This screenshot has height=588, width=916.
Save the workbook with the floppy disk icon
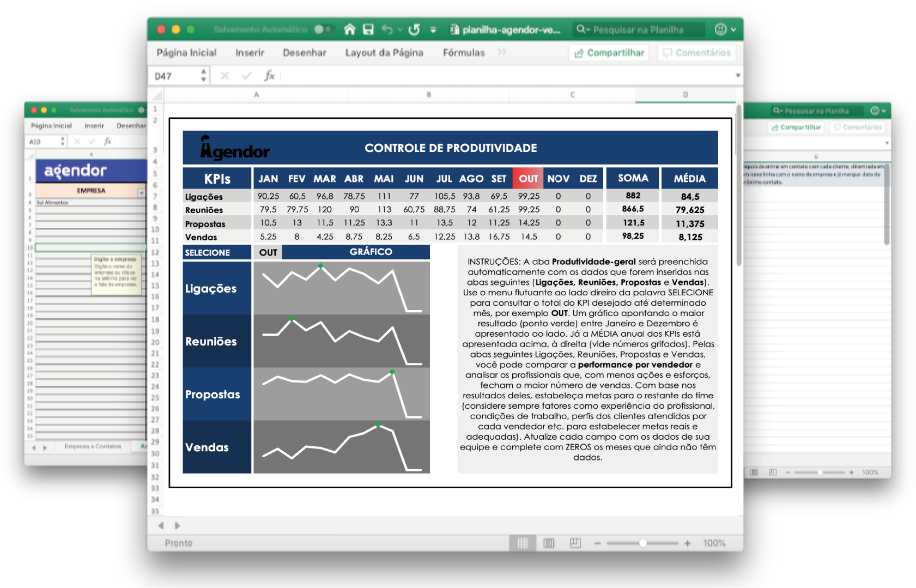[368, 29]
